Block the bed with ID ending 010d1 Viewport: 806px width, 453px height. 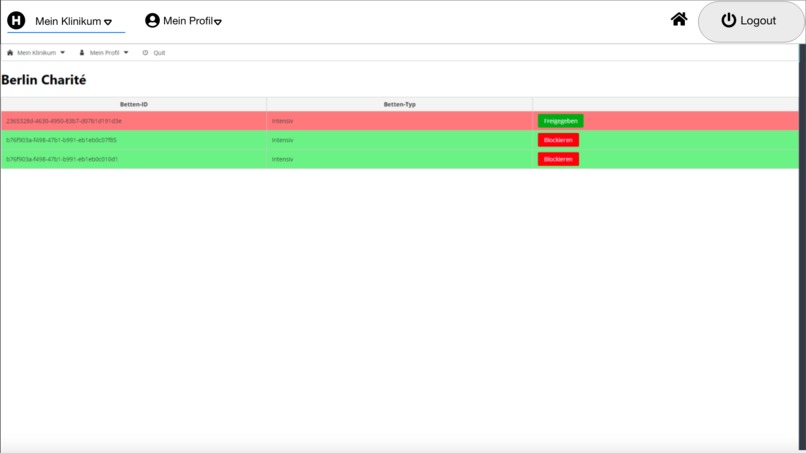coord(558,159)
